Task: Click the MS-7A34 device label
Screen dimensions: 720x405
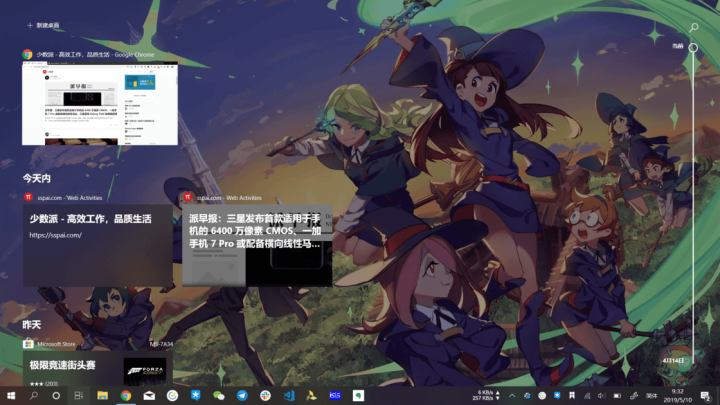Action: tap(162, 344)
